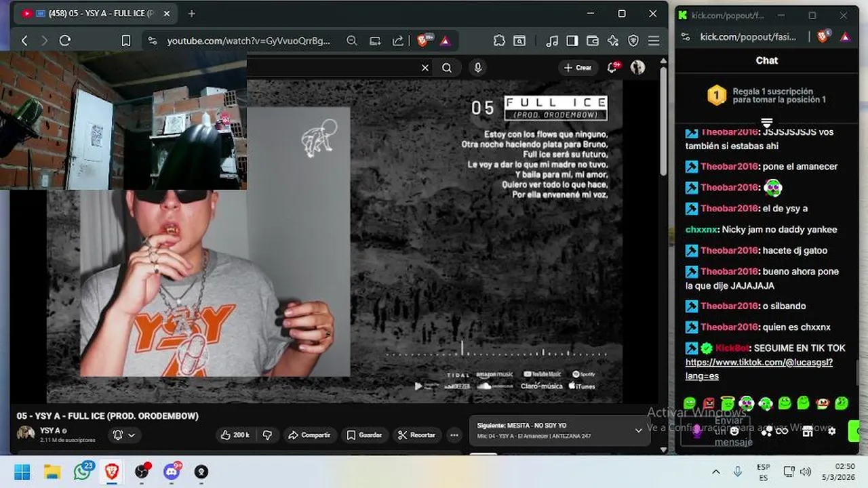Show hidden tray icons chevron
The image size is (868, 488).
click(715, 472)
